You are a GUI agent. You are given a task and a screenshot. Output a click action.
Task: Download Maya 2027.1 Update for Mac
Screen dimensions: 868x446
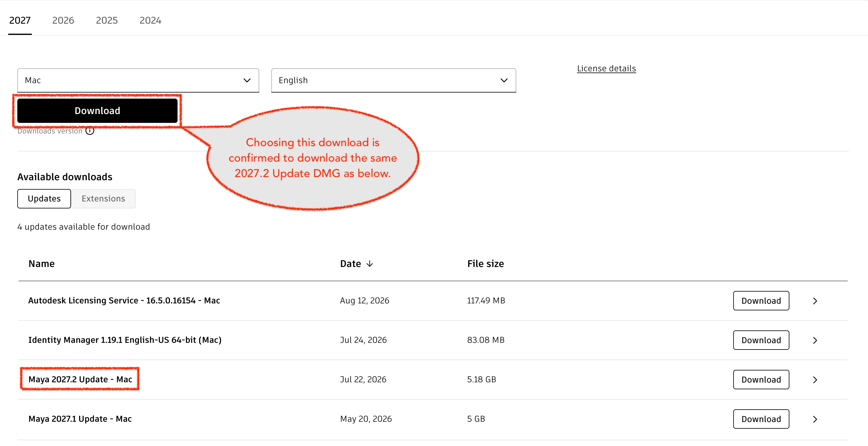click(x=761, y=419)
